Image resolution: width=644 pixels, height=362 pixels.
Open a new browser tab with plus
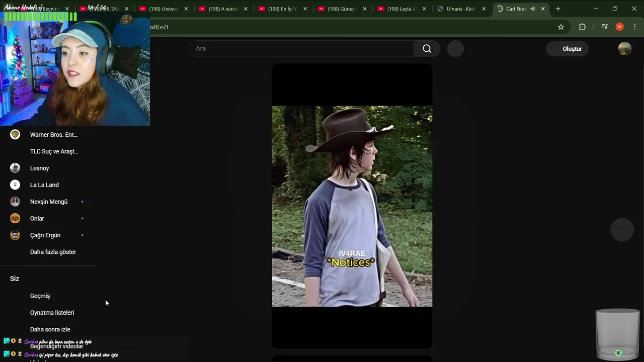click(x=558, y=9)
